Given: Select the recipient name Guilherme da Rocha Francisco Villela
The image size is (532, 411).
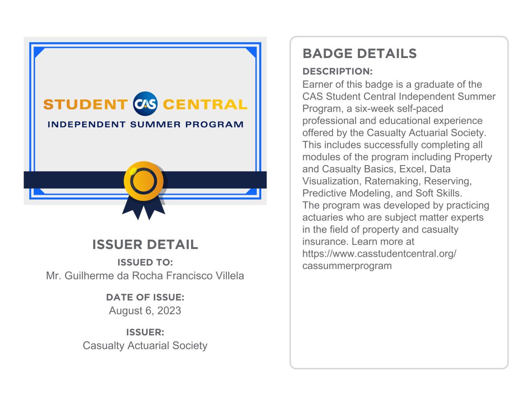Looking at the screenshot, I should tap(145, 276).
